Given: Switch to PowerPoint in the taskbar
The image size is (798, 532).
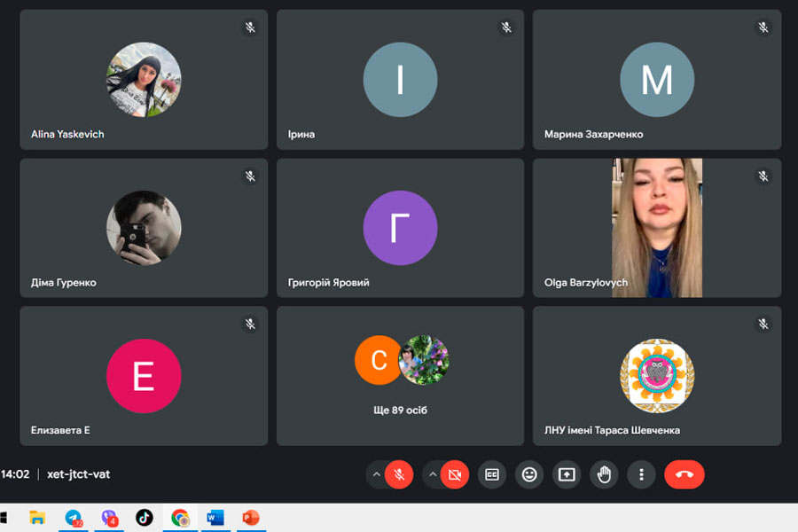Looking at the screenshot, I should (250, 518).
